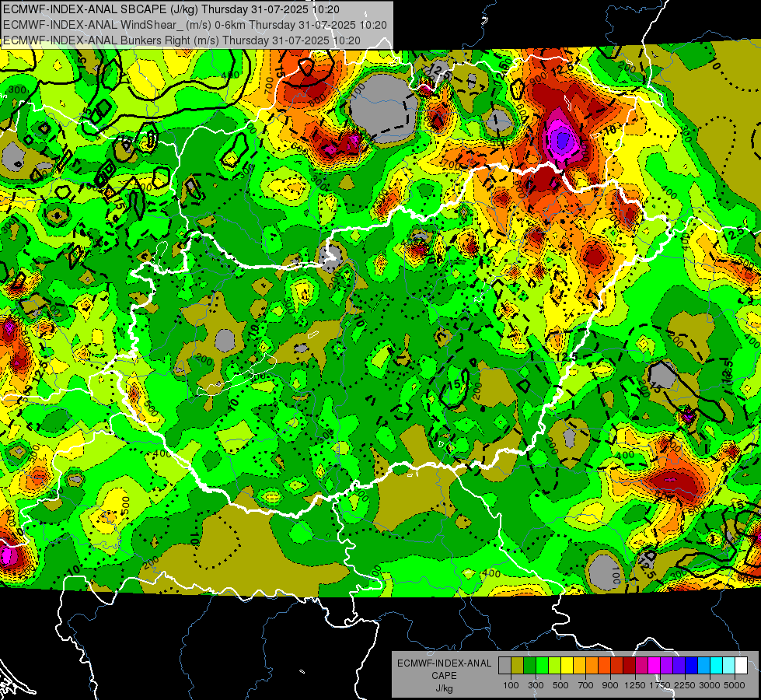Click the 100 legend value
761x700 pixels.
[x=511, y=685]
